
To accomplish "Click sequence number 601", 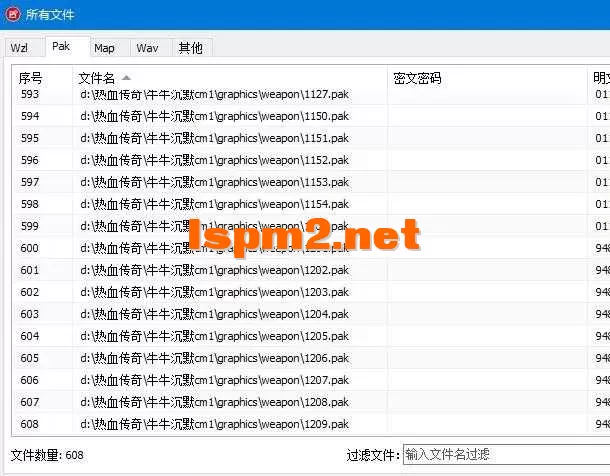I will tap(30, 270).
